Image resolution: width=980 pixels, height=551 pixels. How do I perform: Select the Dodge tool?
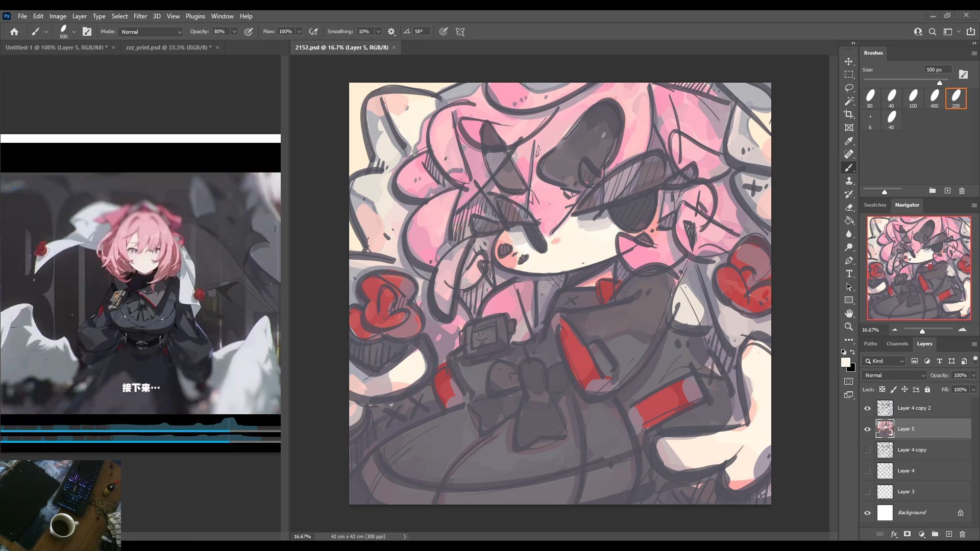tap(849, 247)
